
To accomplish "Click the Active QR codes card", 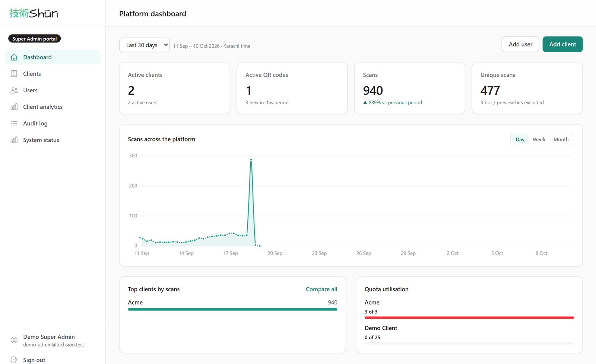I will click(x=292, y=88).
